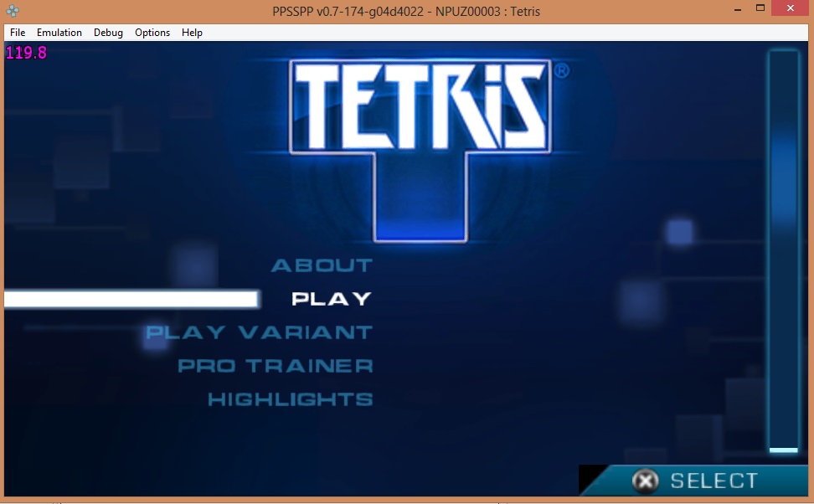Image resolution: width=814 pixels, height=504 pixels.
Task: Maximize the PPSSPP window
Action: pos(760,8)
